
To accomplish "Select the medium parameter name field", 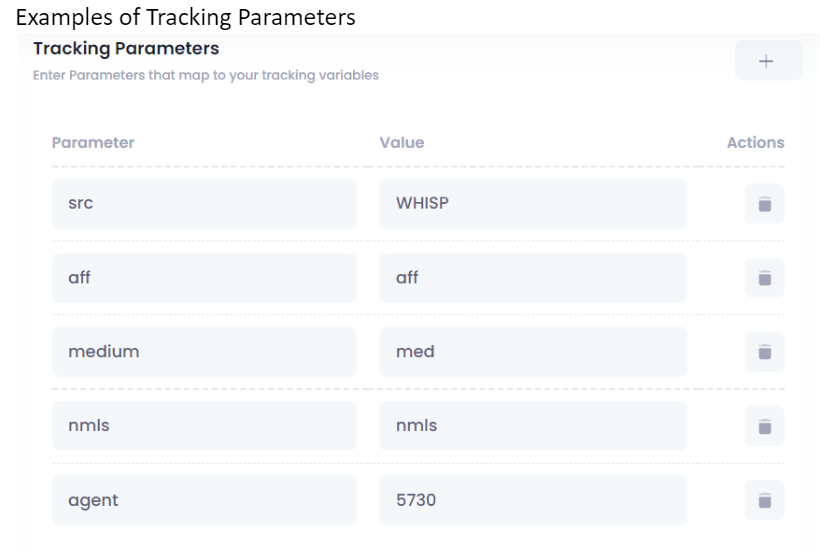I will click(204, 352).
